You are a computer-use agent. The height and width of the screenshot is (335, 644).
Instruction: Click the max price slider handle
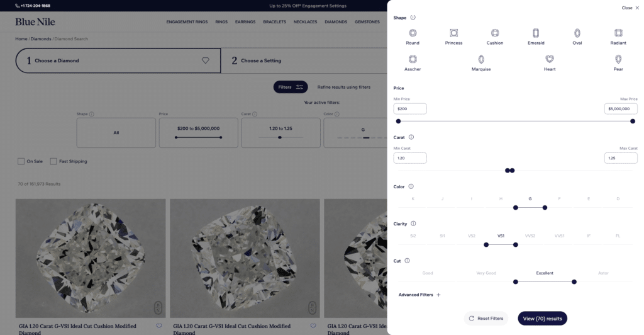coord(633,121)
